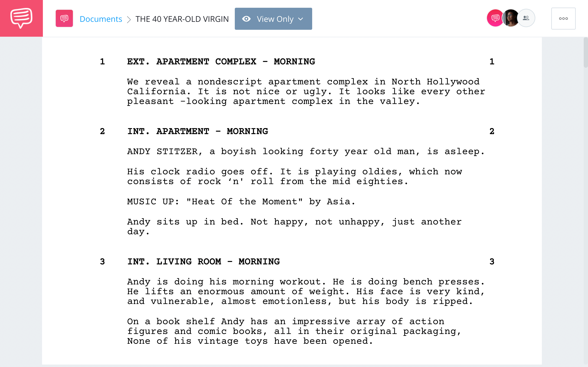Image resolution: width=588 pixels, height=367 pixels.
Task: Click the three-dot ellipsis menu button
Action: (x=563, y=19)
